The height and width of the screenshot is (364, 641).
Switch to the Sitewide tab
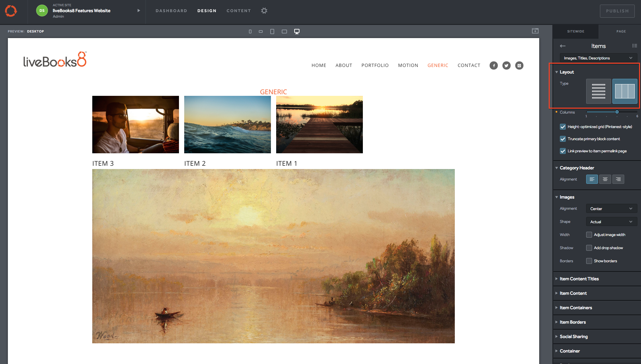tap(576, 32)
